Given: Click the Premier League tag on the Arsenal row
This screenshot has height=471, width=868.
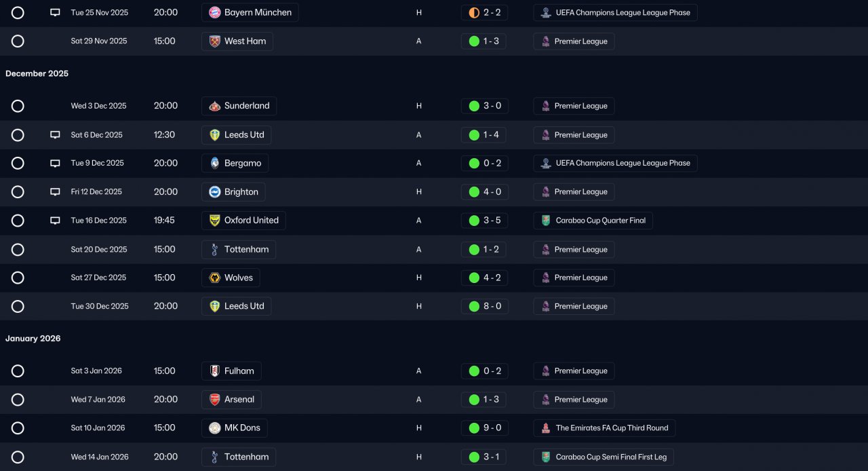Looking at the screenshot, I should point(574,400).
